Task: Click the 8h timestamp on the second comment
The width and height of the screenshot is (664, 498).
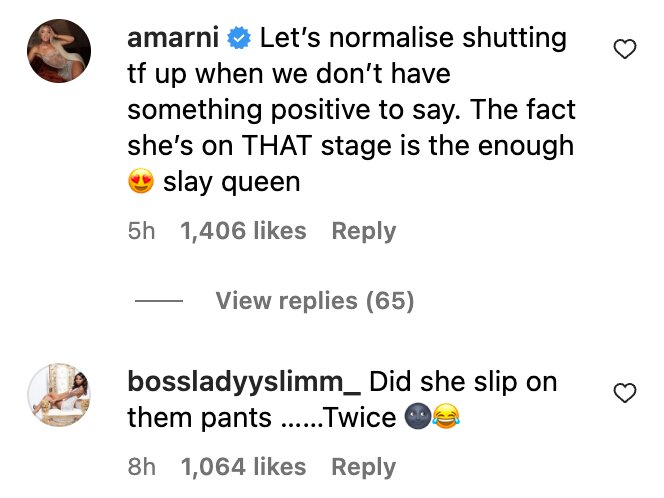Action: point(142,467)
